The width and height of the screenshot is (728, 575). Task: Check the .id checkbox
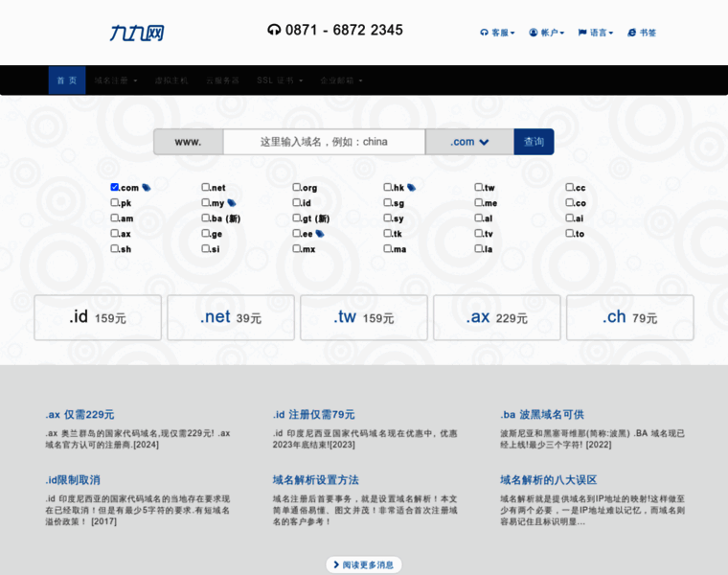[x=297, y=202]
